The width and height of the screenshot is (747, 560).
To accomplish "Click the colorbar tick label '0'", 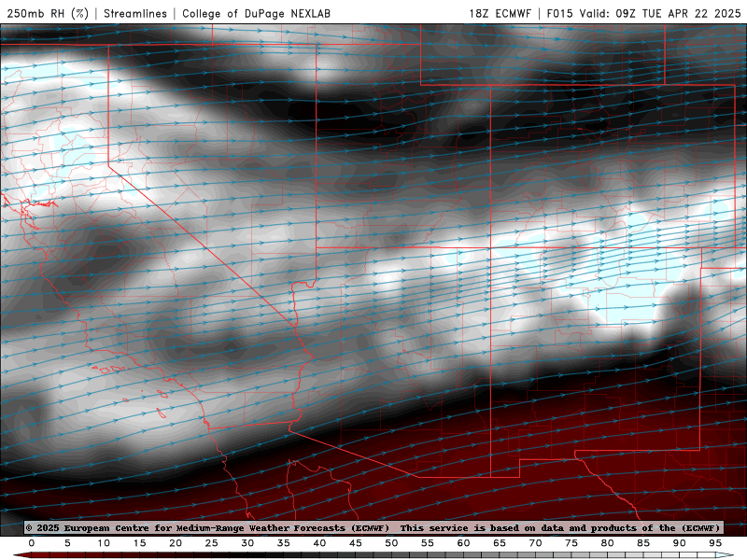I will point(32,543).
